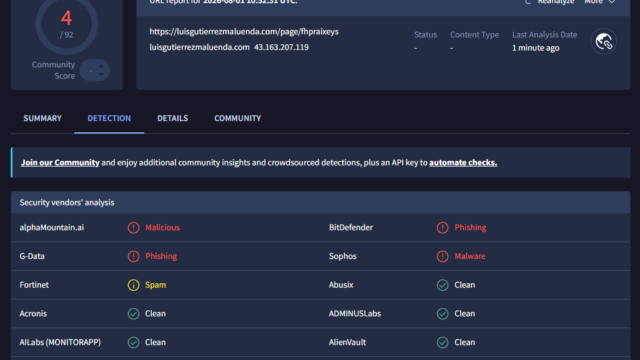Click the Spam info icon for Fortinet
This screenshot has width=640, height=360.
click(x=133, y=285)
